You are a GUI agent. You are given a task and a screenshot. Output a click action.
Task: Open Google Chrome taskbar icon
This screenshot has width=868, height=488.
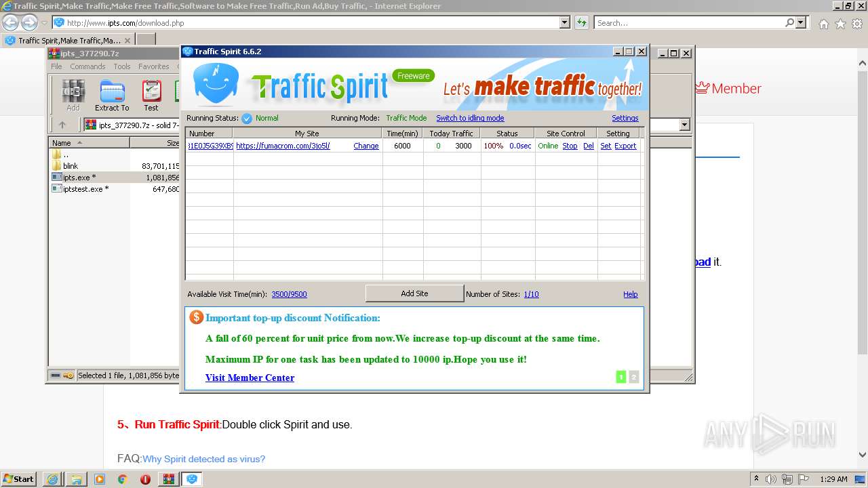pos(122,479)
